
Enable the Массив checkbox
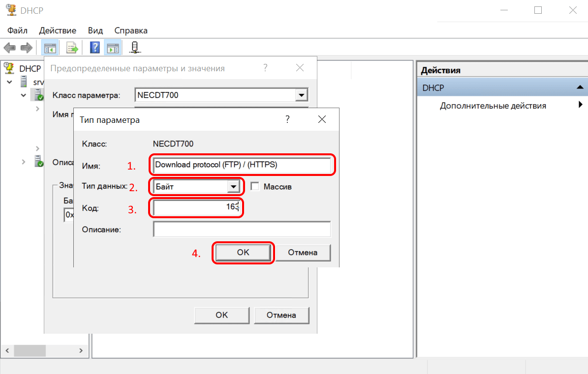coord(255,186)
